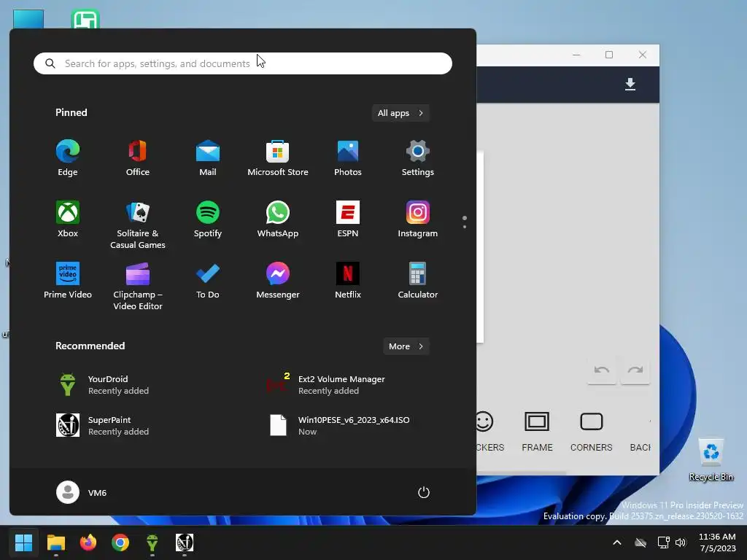The image size is (747, 560).
Task: Maximize the background app window
Action: click(609, 55)
